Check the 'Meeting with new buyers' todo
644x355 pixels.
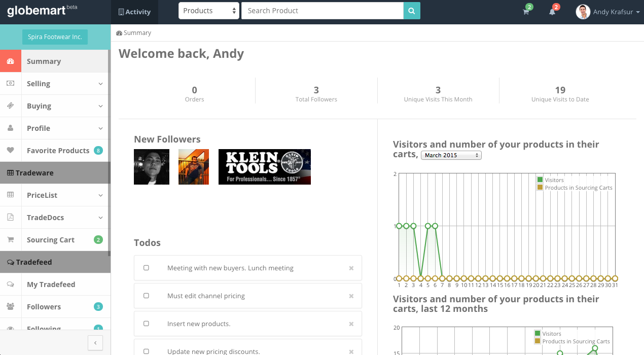(146, 268)
